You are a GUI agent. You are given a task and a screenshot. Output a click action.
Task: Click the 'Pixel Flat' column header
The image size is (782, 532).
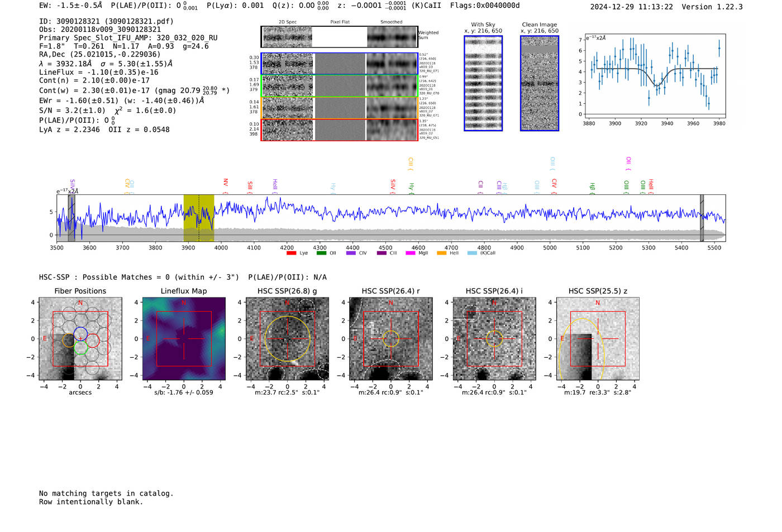point(340,22)
